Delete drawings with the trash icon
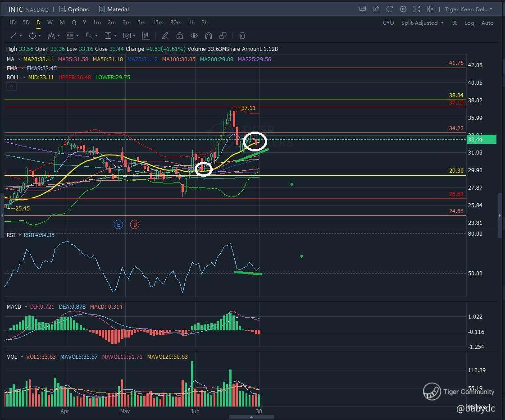The image size is (505, 420). pyautogui.click(x=242, y=36)
